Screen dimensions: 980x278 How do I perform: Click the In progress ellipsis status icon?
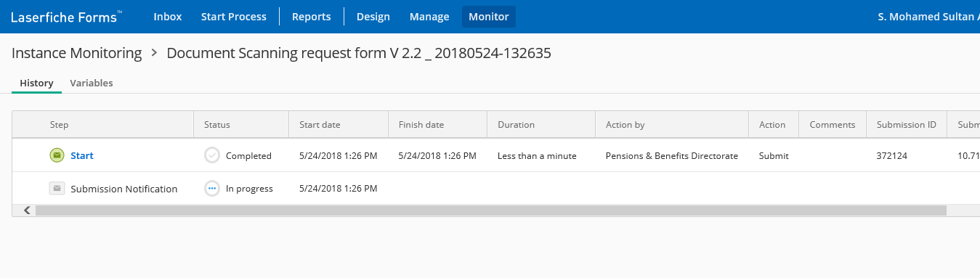tap(212, 188)
